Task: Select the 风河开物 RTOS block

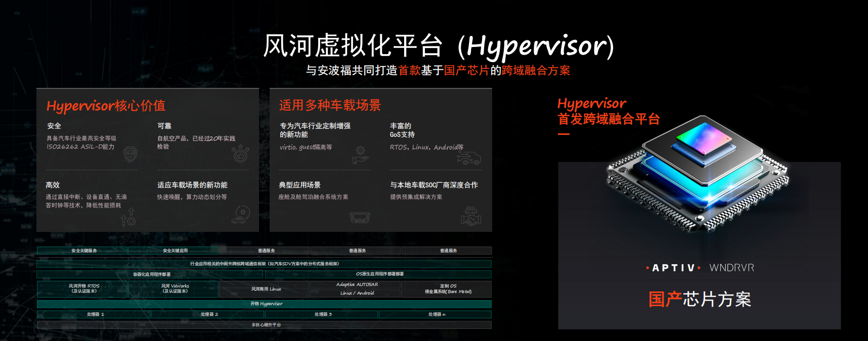Action: [83, 288]
